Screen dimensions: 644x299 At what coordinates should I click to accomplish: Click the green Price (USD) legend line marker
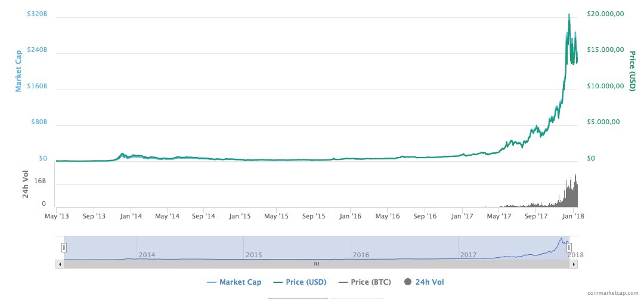click(x=277, y=282)
